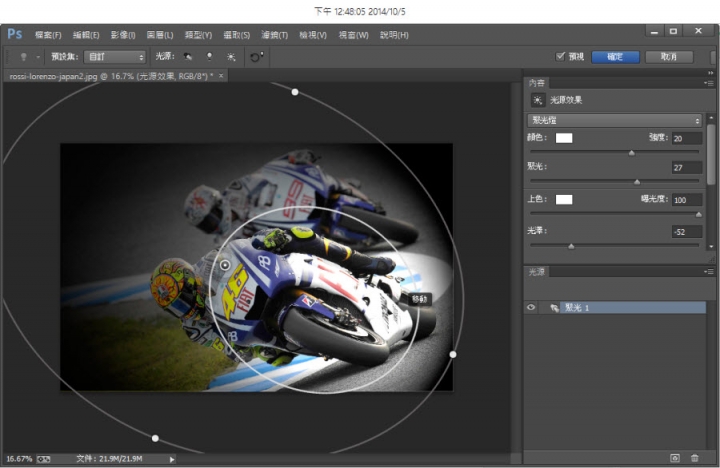Click properties panel scrollbar down arrow
This screenshot has height=468, width=720.
coord(711,247)
